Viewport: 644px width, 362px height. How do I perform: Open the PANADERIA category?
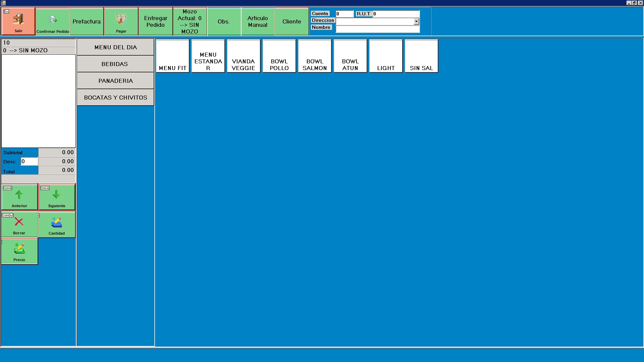pos(115,81)
